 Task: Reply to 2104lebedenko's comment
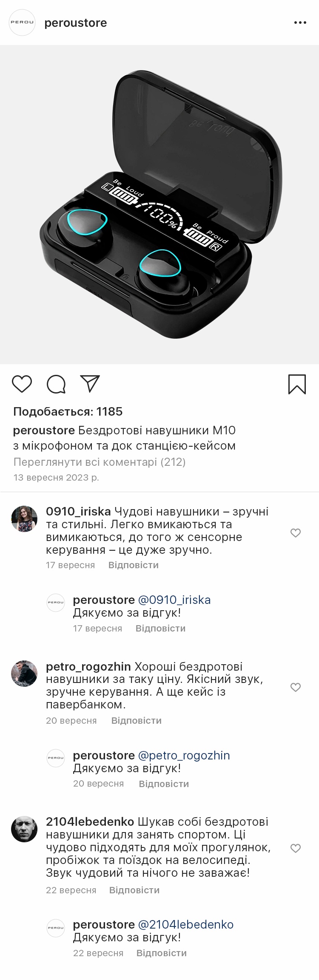coord(134,890)
